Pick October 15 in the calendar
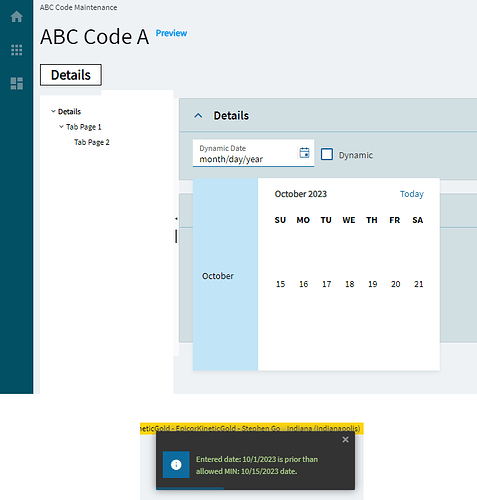The height and width of the screenshot is (500, 477). [x=280, y=284]
